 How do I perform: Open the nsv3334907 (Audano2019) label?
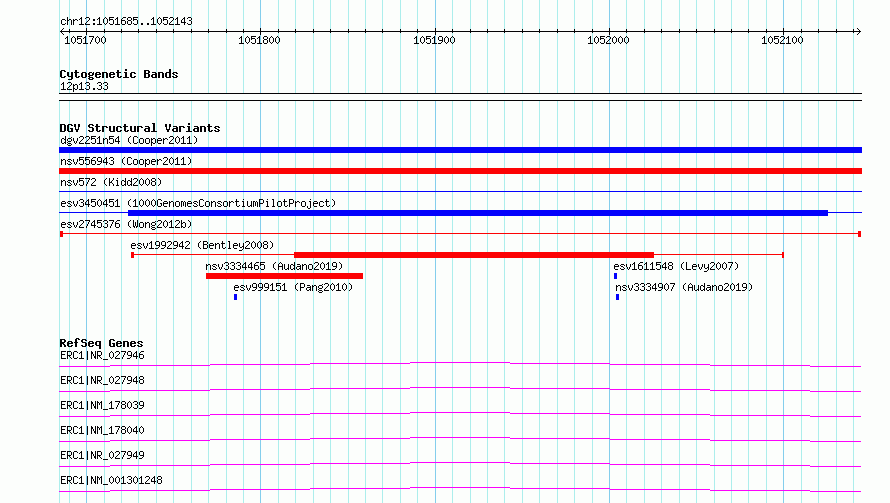click(685, 287)
